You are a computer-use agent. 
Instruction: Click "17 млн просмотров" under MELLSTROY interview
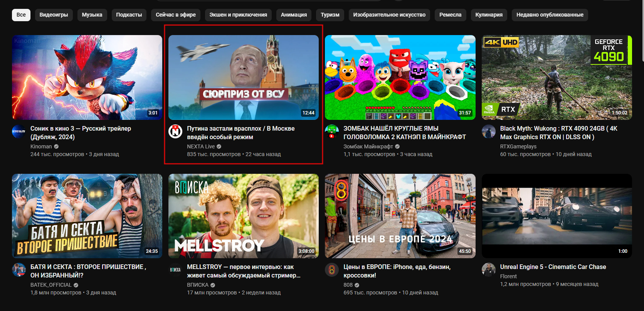(212, 293)
